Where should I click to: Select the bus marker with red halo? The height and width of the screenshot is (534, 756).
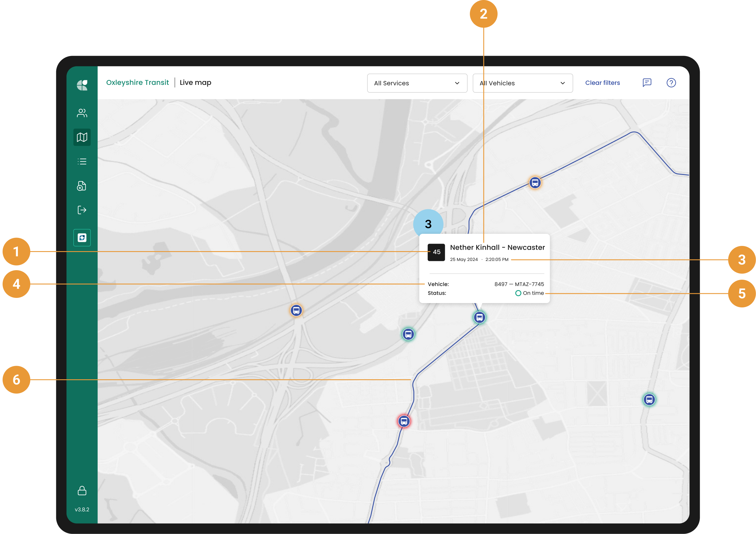[404, 421]
